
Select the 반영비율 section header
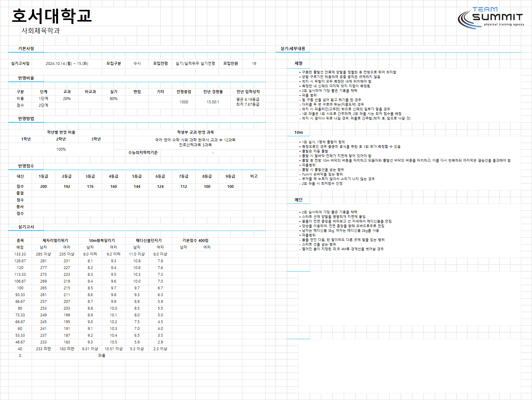click(x=26, y=78)
